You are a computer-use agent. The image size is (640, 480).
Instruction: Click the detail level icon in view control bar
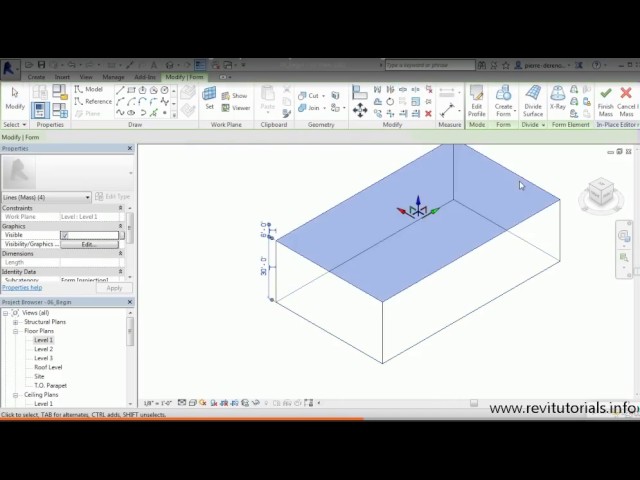[182, 403]
